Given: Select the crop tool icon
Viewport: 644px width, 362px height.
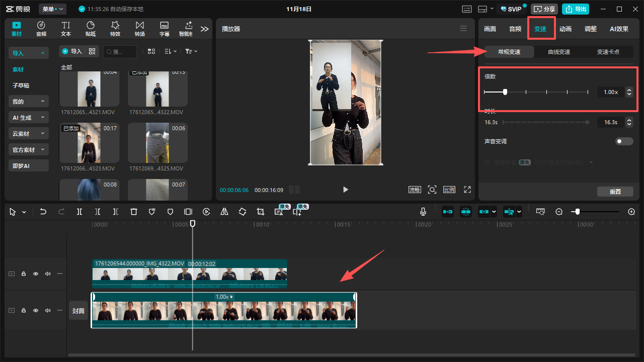Looking at the screenshot, I should (261, 212).
